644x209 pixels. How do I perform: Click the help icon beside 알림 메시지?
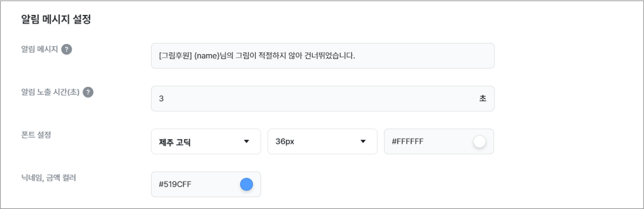pyautogui.click(x=67, y=49)
